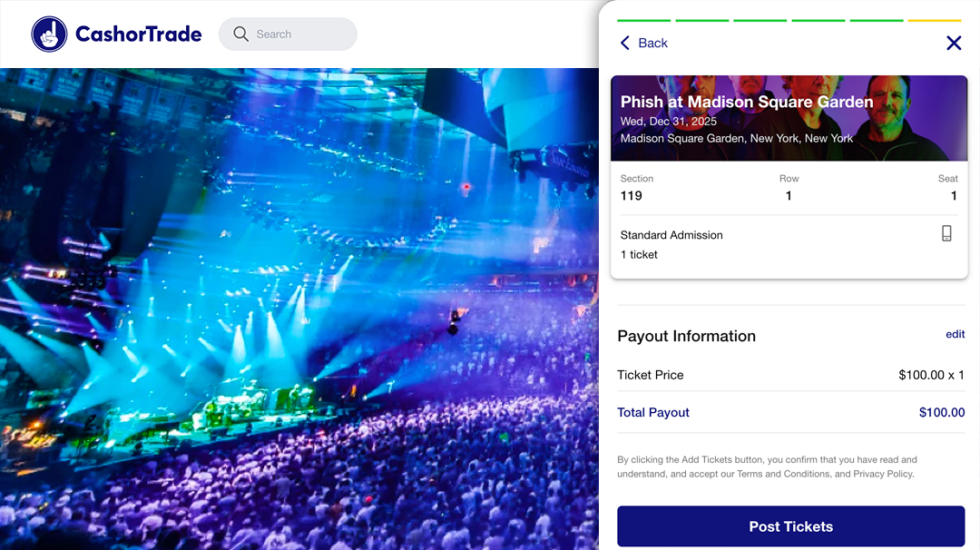Viewport: 980px width, 550px height.
Task: Click the magnifying glass search icon
Action: tap(240, 34)
